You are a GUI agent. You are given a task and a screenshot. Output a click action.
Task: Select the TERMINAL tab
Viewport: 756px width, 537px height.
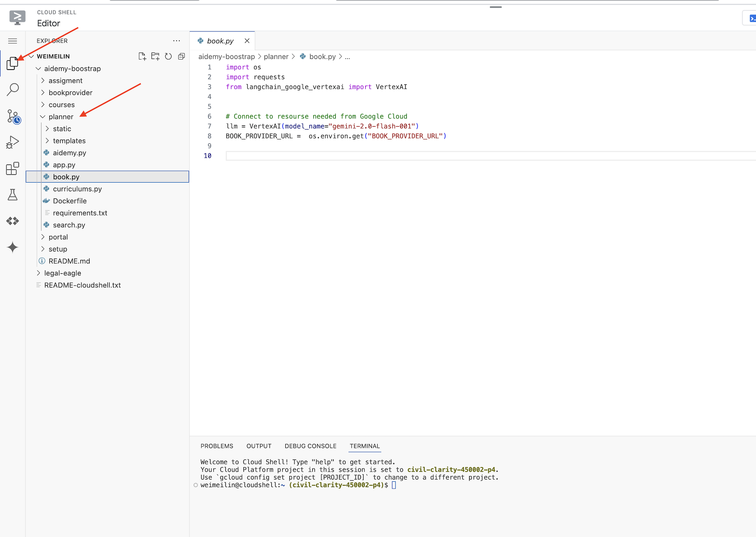pos(365,446)
